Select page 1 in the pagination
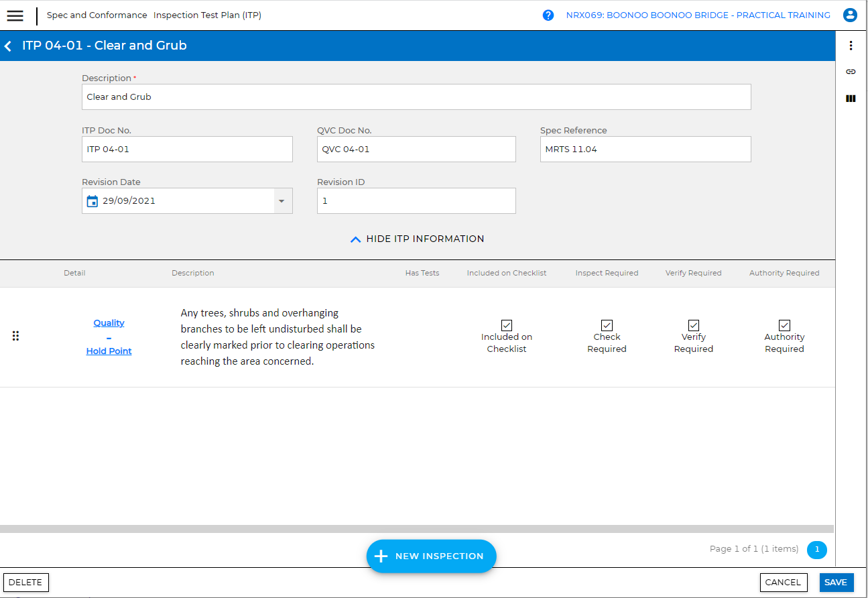The width and height of the screenshot is (868, 598). (x=816, y=550)
